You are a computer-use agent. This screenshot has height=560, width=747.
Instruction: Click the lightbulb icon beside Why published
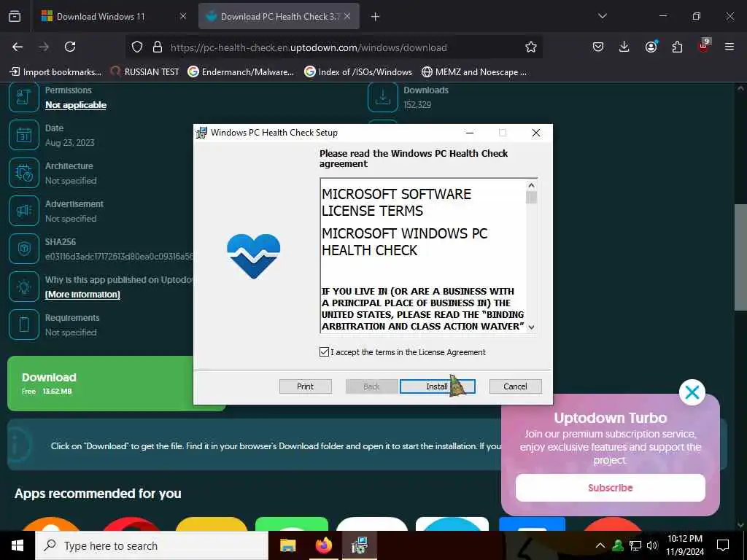24,287
